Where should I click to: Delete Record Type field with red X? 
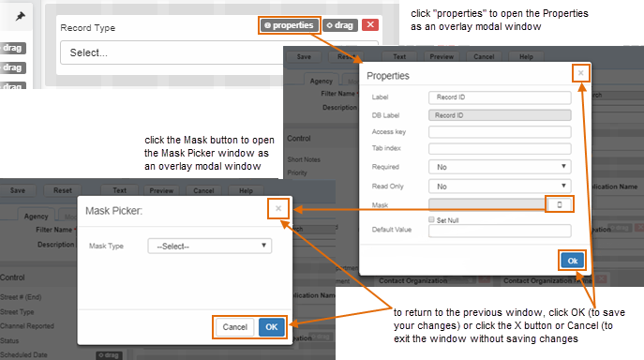point(370,24)
